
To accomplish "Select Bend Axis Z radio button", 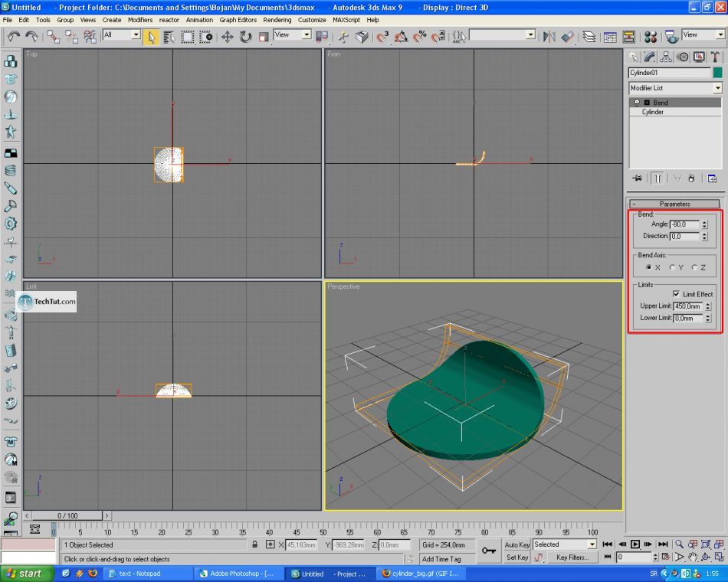I will tap(694, 267).
